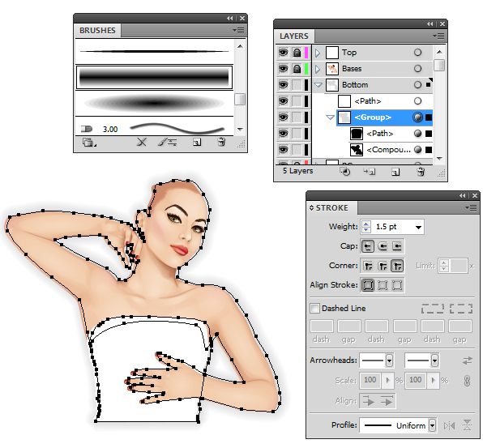
Task: Select the BRUSHES panel tab
Action: click(97, 31)
